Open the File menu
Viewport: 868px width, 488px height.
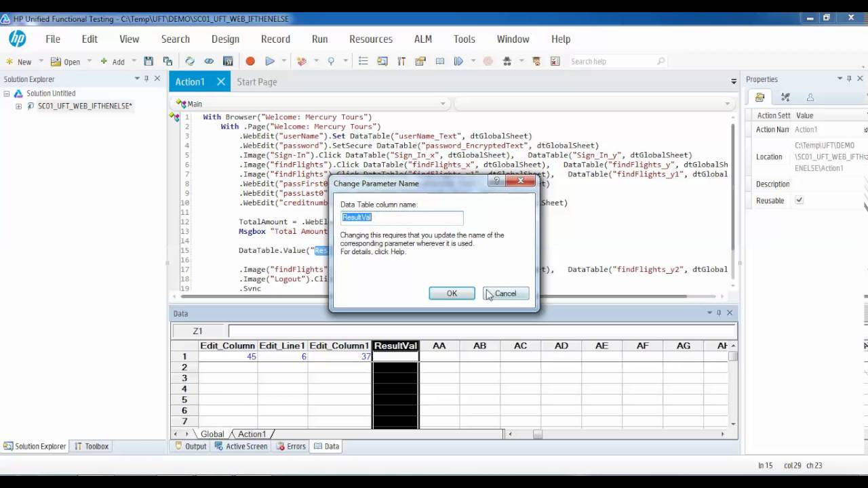(x=53, y=39)
